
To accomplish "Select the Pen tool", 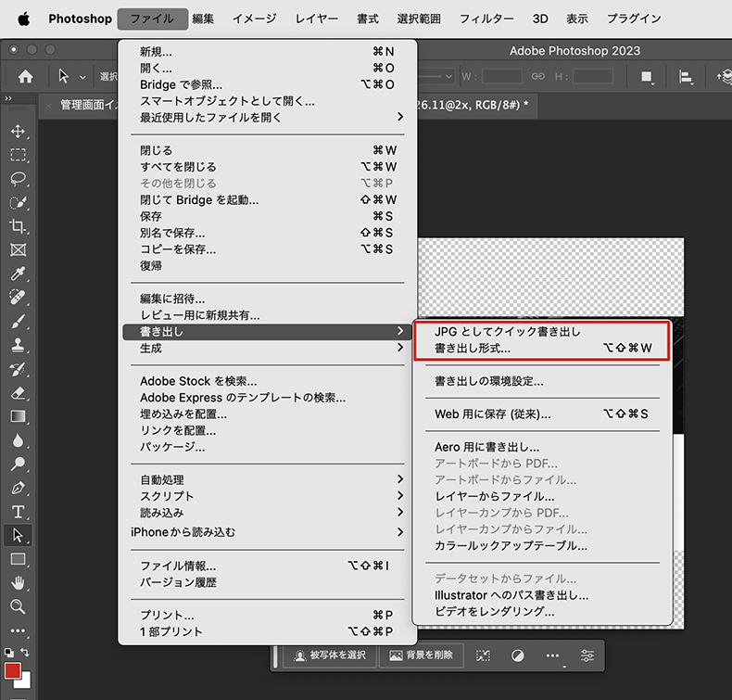I will 18,488.
